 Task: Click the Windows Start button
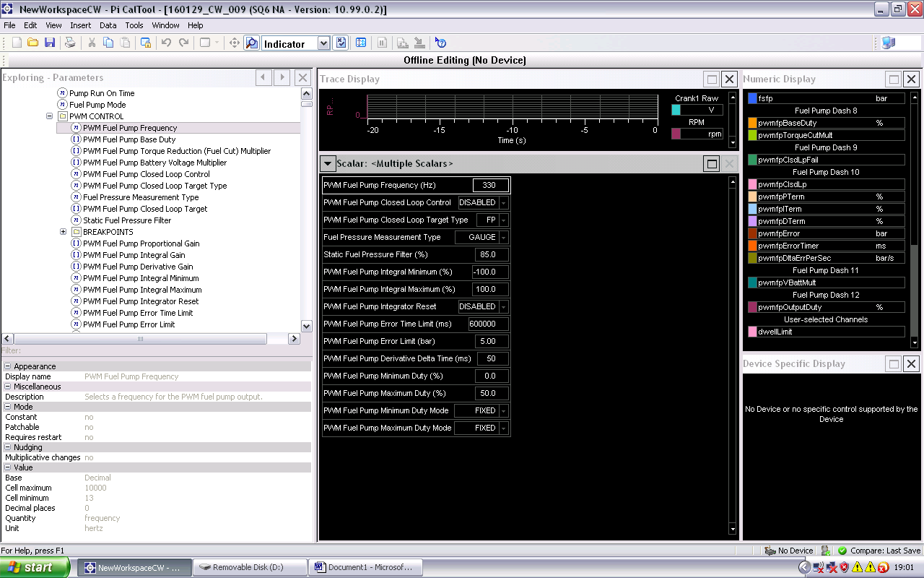pos(35,567)
